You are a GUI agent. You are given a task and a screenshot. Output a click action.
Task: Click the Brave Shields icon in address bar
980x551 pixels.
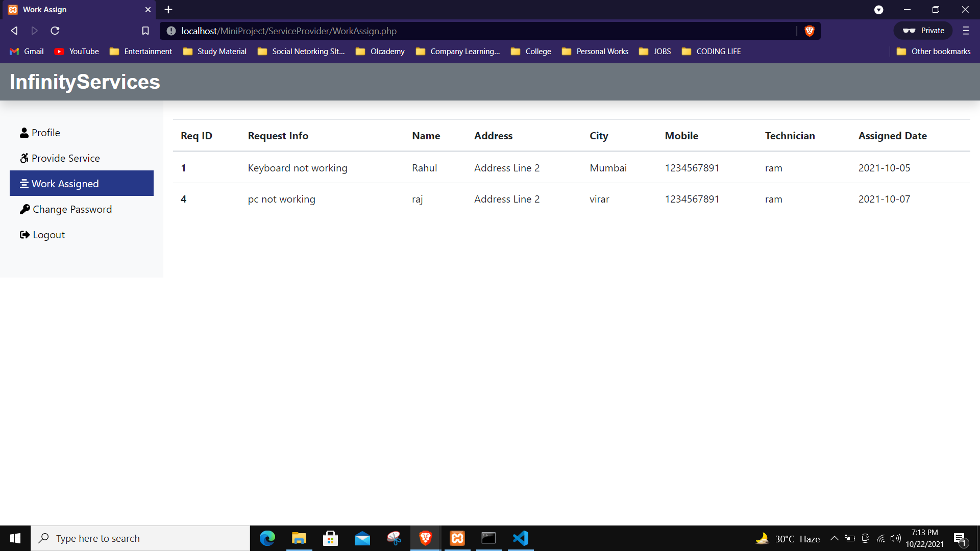(x=810, y=31)
